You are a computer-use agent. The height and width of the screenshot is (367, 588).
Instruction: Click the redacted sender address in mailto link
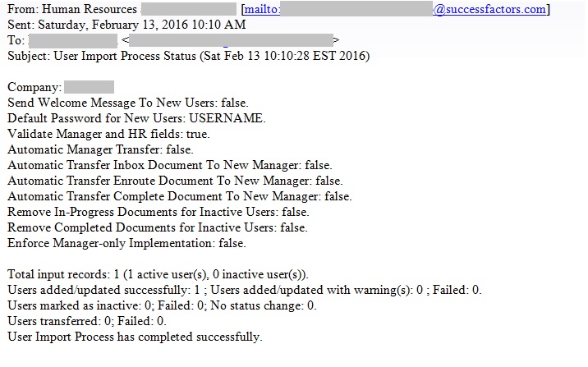tap(356, 9)
